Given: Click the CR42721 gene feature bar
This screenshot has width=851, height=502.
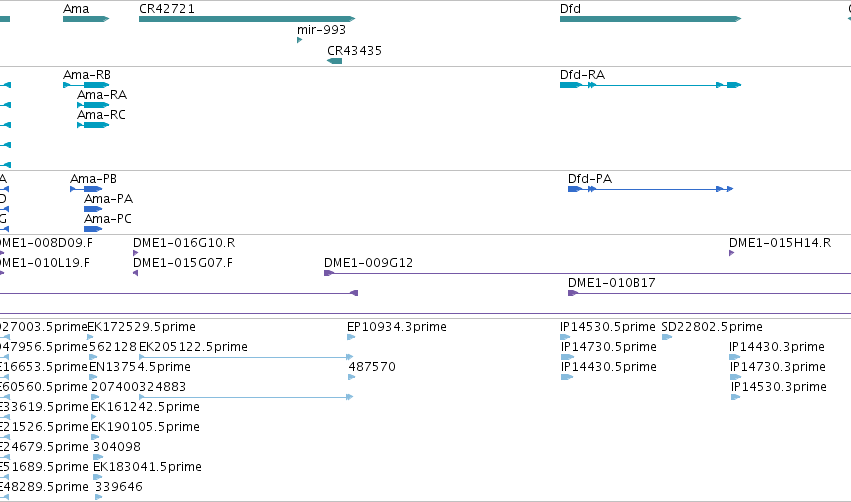Looking at the screenshot, I should coord(247,19).
